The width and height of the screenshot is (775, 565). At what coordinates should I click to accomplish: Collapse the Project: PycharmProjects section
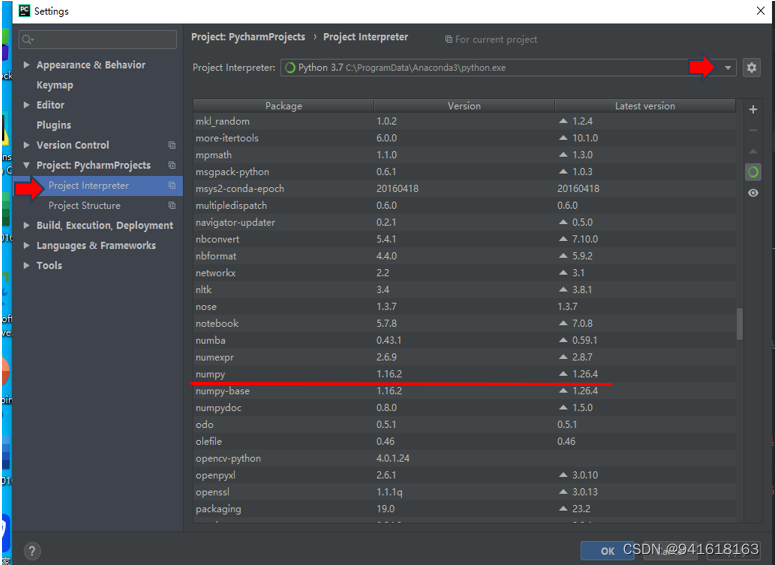pyautogui.click(x=26, y=165)
